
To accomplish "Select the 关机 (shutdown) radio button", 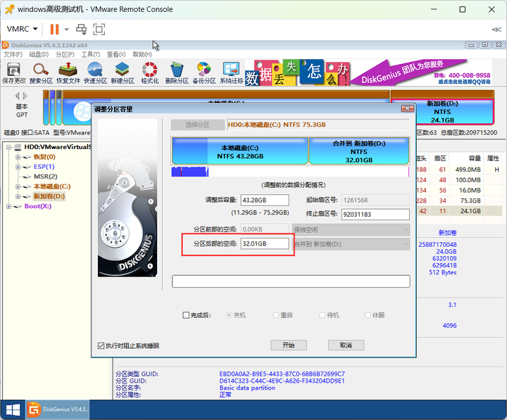I will point(229,315).
